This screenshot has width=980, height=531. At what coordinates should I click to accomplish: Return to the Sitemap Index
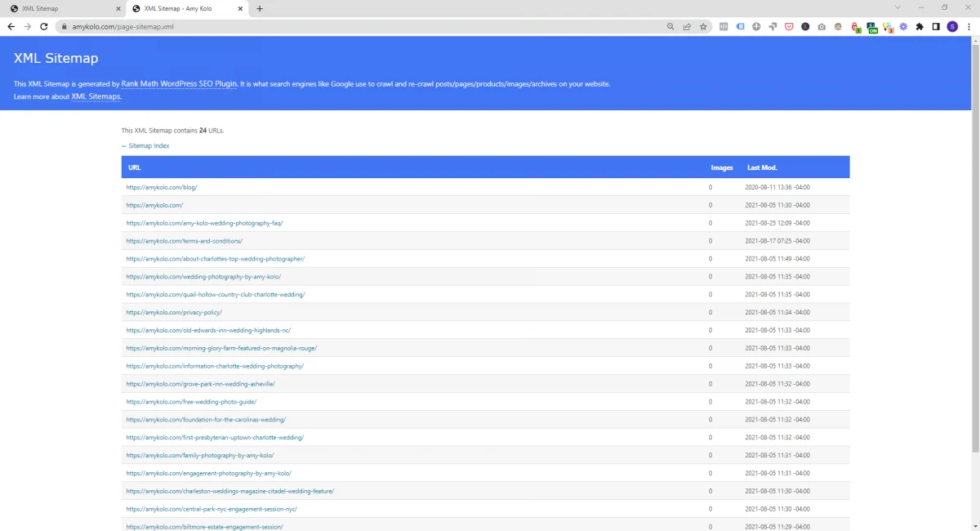(145, 146)
